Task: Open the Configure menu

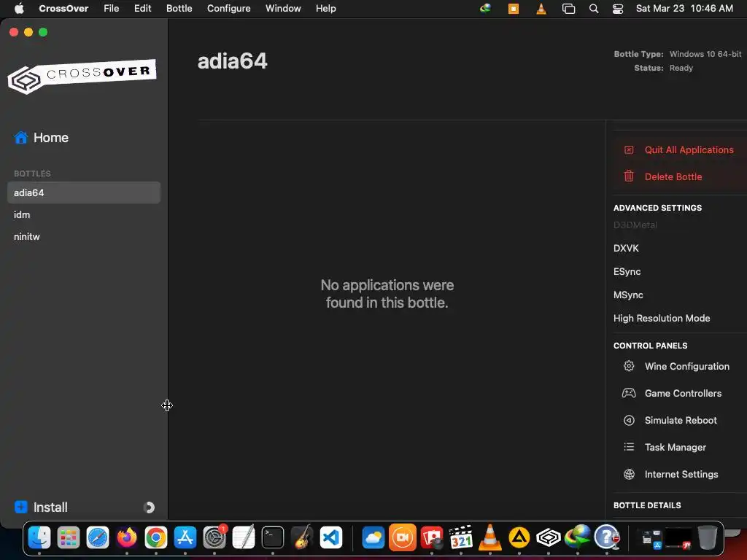Action: [x=228, y=9]
